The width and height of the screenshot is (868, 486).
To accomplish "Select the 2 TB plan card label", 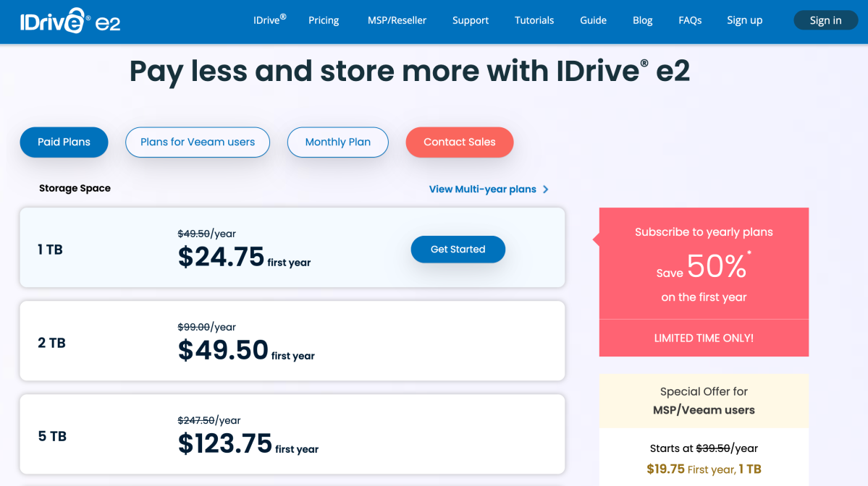I will (51, 343).
